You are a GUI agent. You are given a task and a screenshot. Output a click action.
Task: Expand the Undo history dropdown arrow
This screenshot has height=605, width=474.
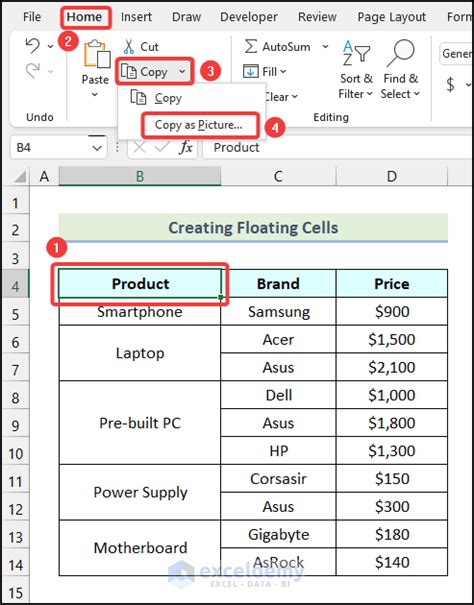[x=51, y=46]
